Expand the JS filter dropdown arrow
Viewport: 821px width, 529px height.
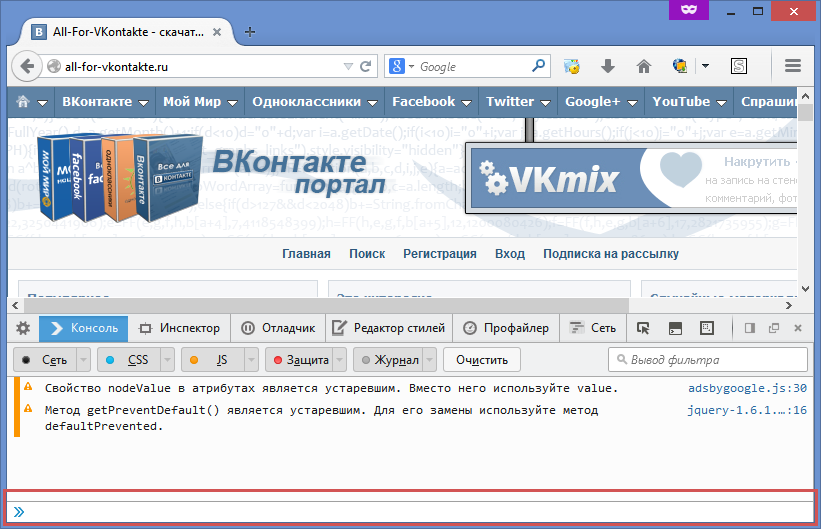[251, 360]
